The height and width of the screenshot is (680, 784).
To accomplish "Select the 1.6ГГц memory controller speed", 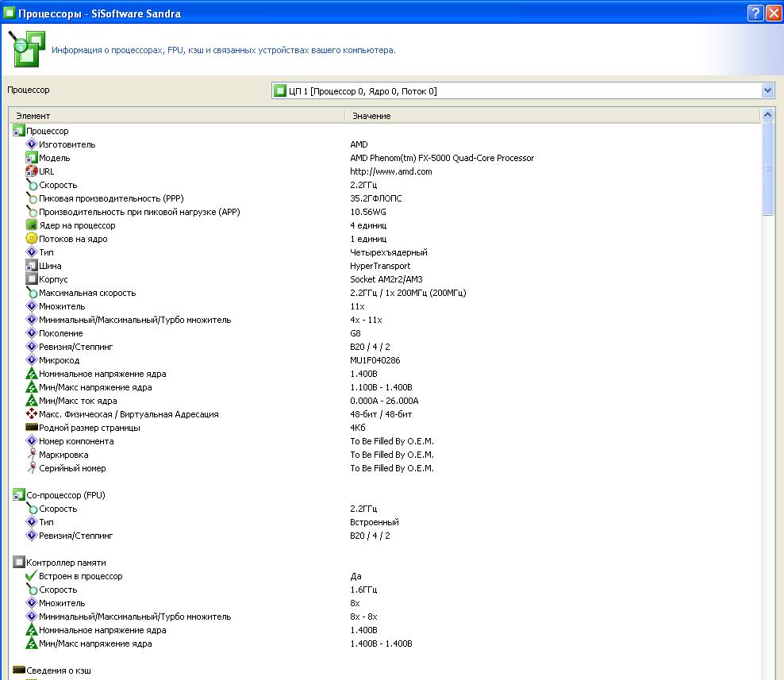I will pos(363,590).
